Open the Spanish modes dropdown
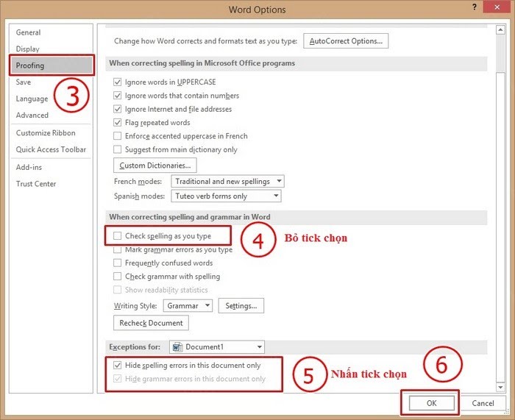This screenshot has height=420, width=515. 226,196
